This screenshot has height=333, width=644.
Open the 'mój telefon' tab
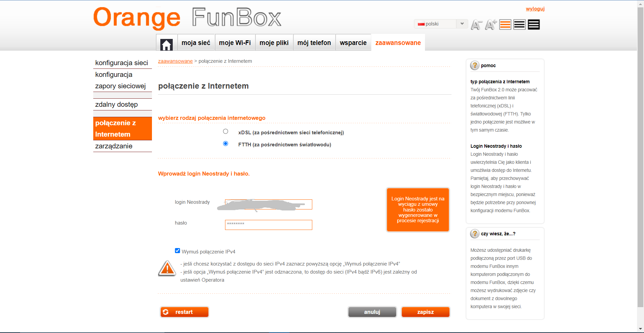(314, 43)
